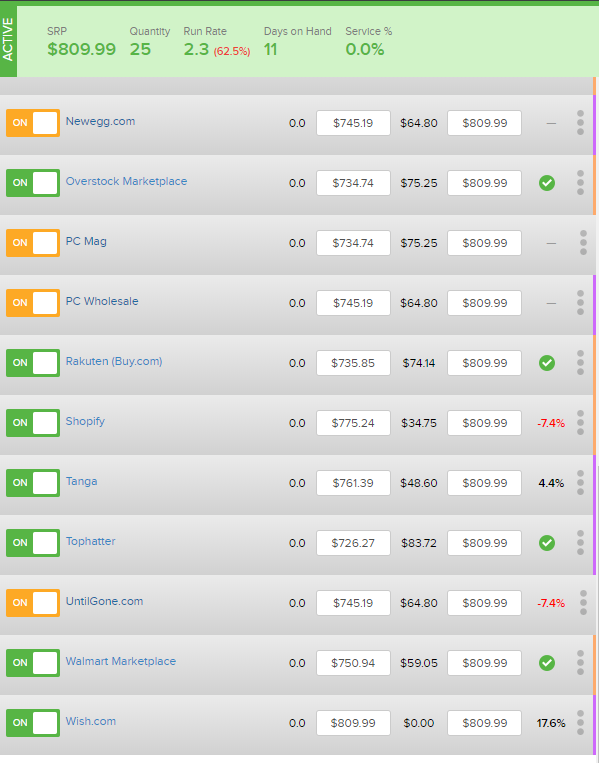Image resolution: width=599 pixels, height=763 pixels.
Task: Edit the $734.74 field for Overstock Marketplace
Action: coord(353,183)
